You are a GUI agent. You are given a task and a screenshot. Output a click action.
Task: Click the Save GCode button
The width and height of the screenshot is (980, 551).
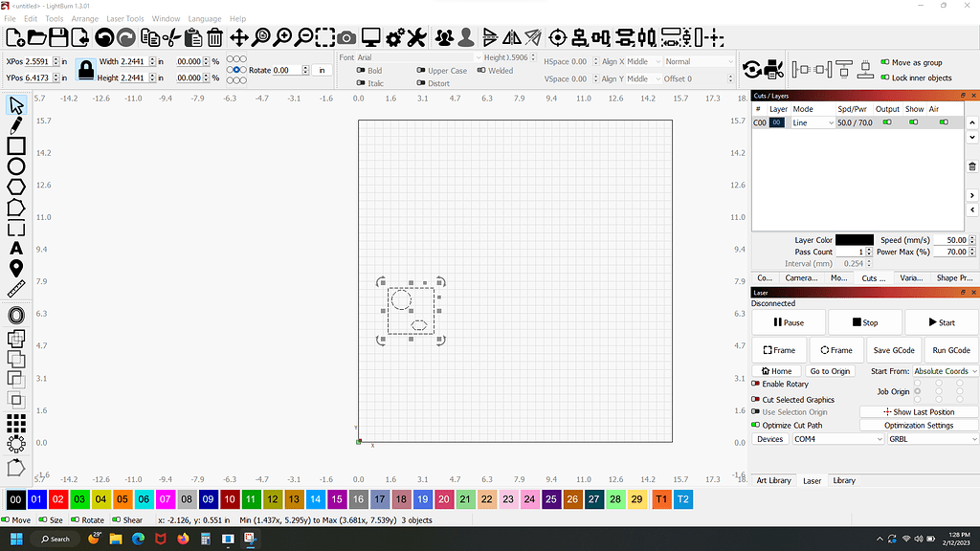tap(895, 350)
